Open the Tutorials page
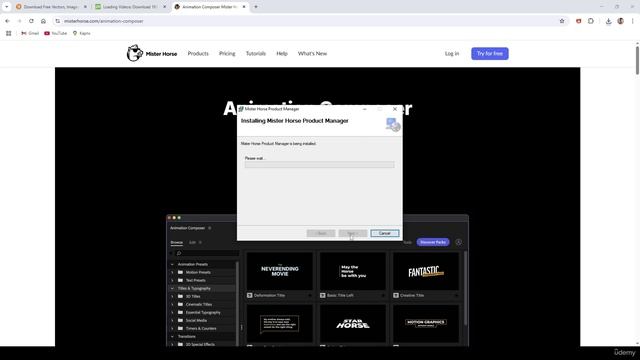This screenshot has height=360, width=640. point(256,53)
